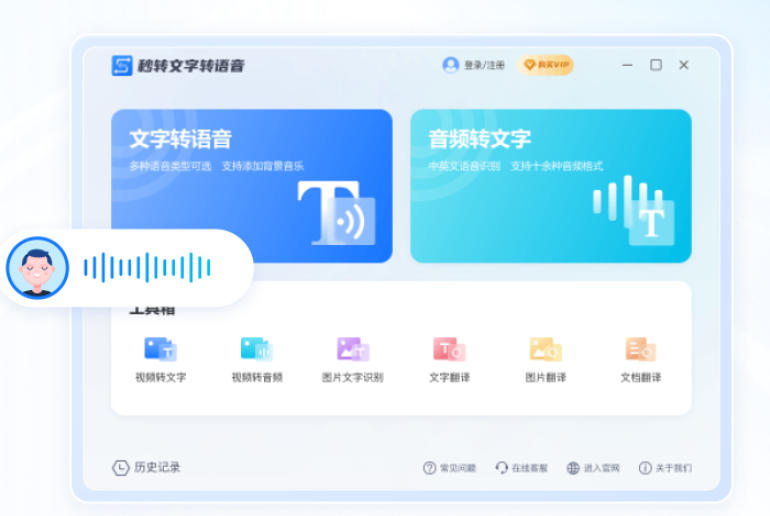Click the 历史记录 history clock icon
Screen dimensions: 770x516
pyautogui.click(x=120, y=468)
